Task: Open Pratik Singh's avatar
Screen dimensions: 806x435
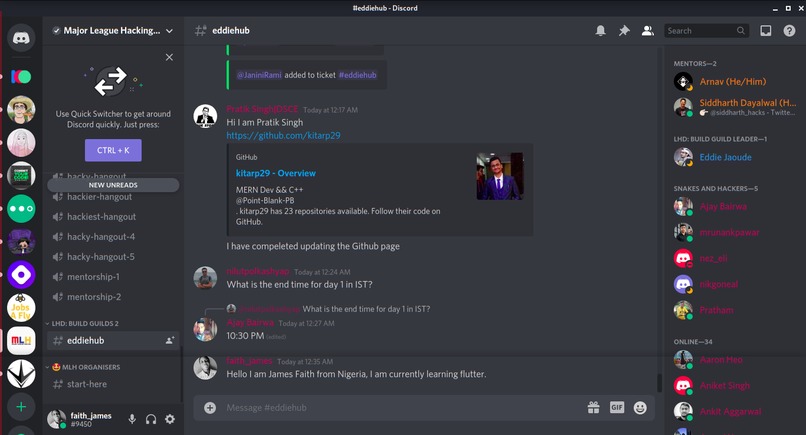Action: click(205, 116)
